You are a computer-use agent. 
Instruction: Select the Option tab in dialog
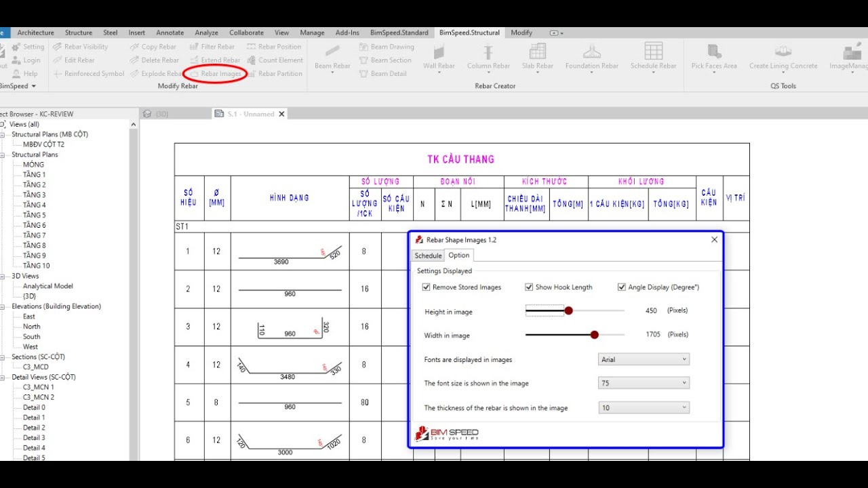(459, 256)
